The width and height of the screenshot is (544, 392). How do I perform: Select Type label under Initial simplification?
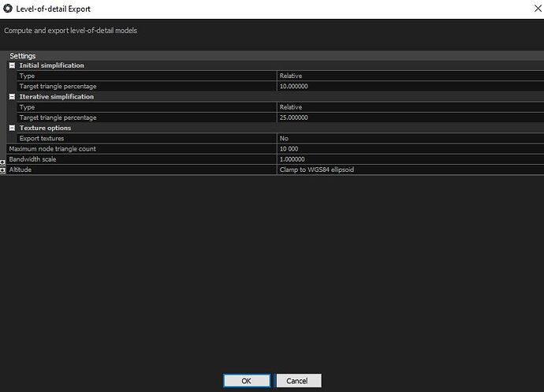[27, 76]
